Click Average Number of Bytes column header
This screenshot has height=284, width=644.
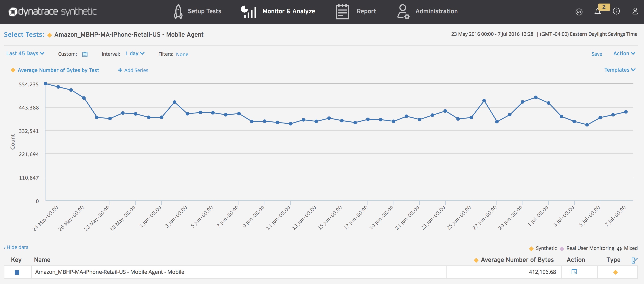[x=517, y=260]
